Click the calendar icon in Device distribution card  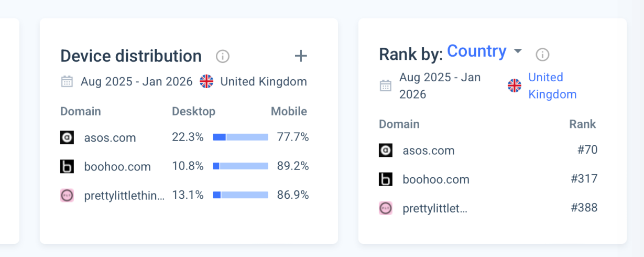67,81
